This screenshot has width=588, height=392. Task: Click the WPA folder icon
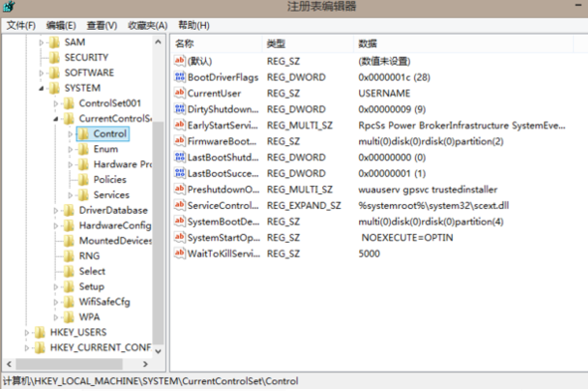coord(69,317)
